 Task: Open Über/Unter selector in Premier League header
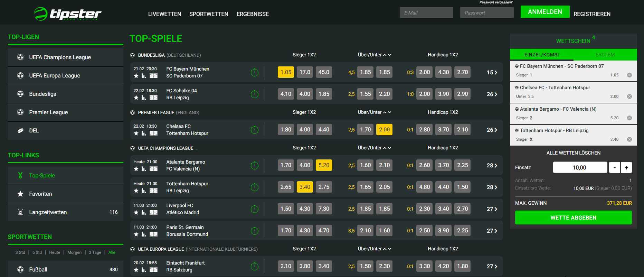[375, 112]
